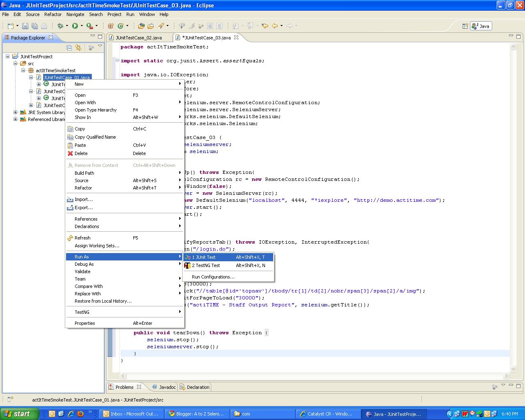This screenshot has width=525, height=420.
Task: Click Run Configurations... in the submenu
Action: click(213, 277)
